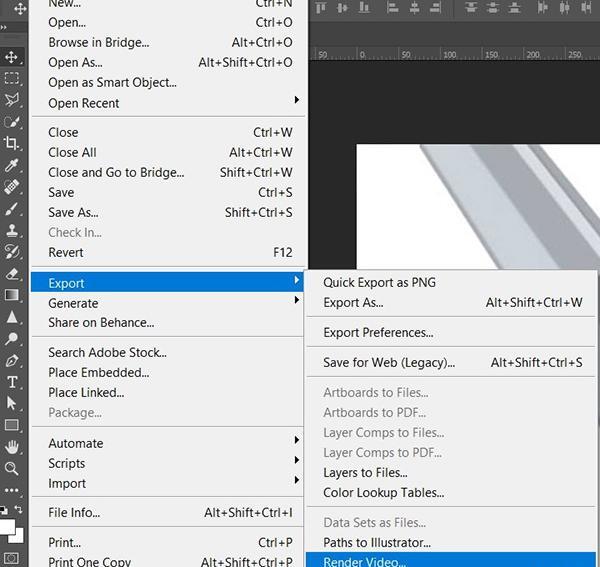Select the Eyedropper tool
This screenshot has height=567, width=600.
[11, 165]
